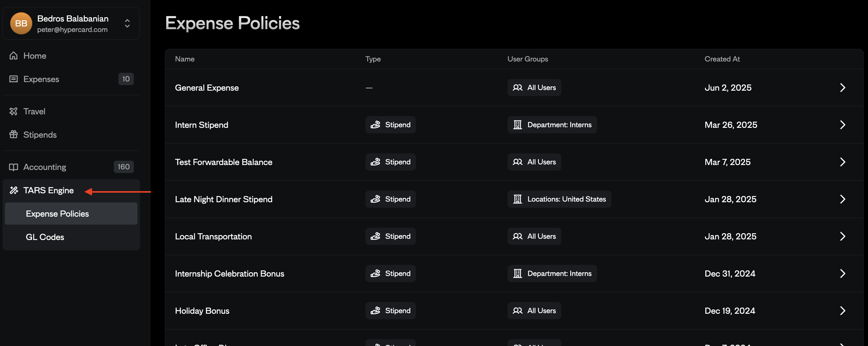Select the Home icon in sidebar
This screenshot has height=346, width=868.
pos(14,55)
